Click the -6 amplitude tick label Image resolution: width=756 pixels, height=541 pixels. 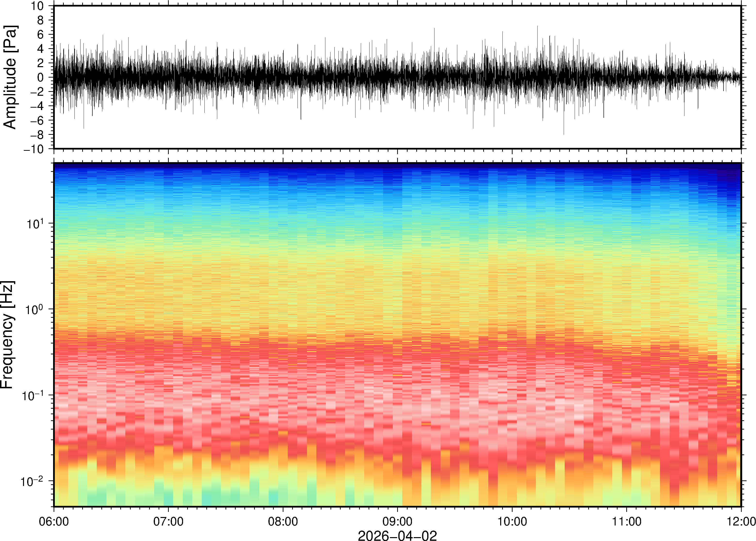point(37,121)
